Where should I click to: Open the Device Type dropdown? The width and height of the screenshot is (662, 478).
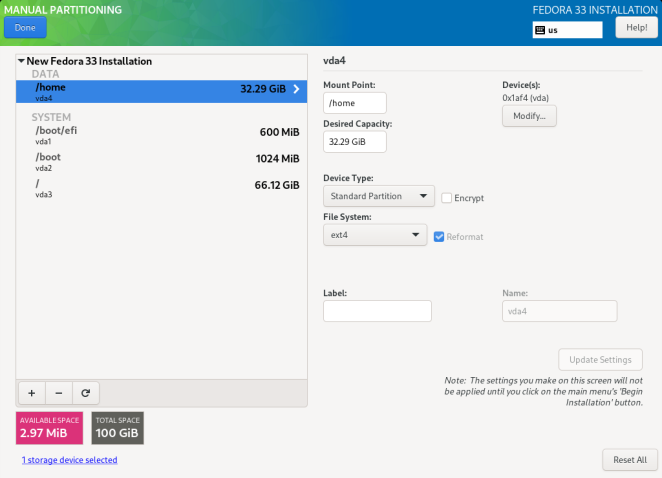point(379,196)
